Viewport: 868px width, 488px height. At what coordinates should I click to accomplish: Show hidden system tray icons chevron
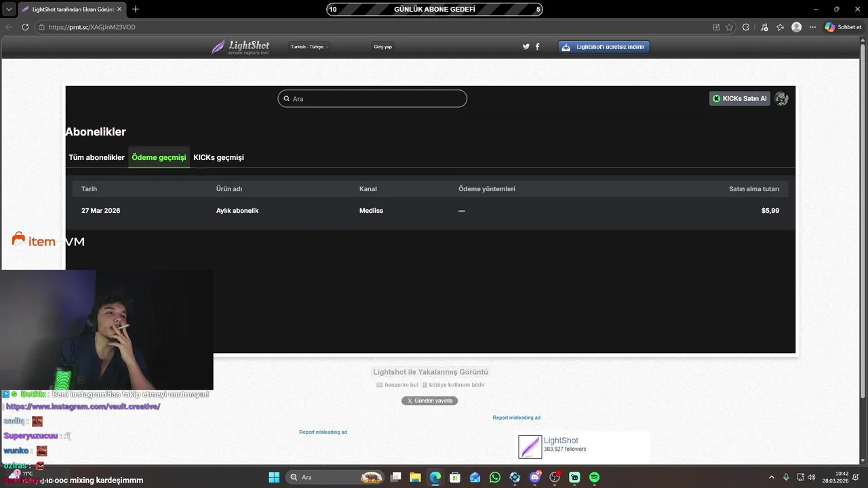click(x=771, y=477)
